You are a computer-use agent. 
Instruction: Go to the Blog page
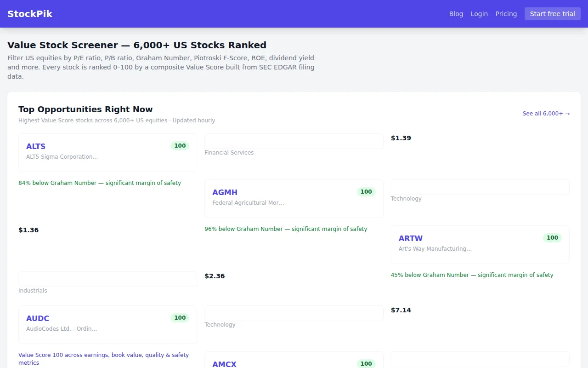click(456, 14)
